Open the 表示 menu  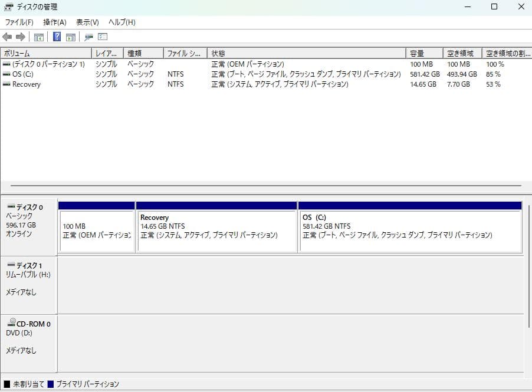pos(87,22)
